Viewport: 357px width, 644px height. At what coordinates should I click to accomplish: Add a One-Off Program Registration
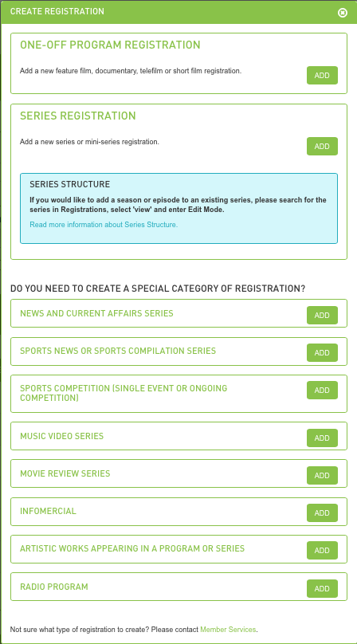point(322,75)
